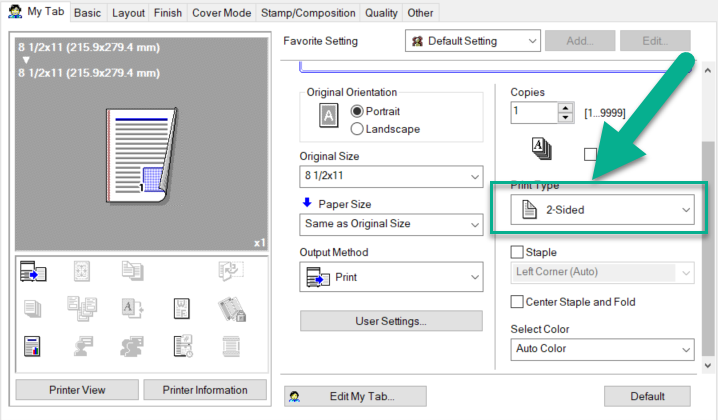Click the output method print icon in status grid
Image resolution: width=718 pixels, height=420 pixels.
click(33, 271)
